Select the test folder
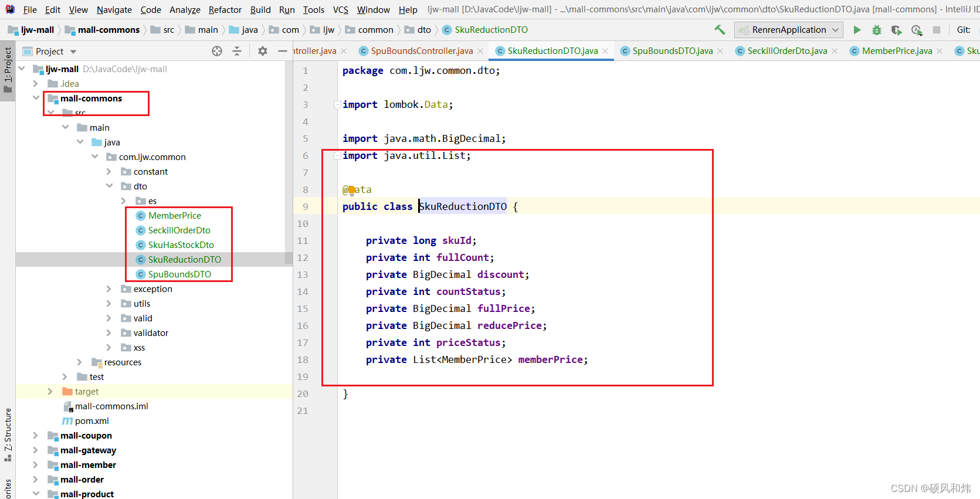The width and height of the screenshot is (980, 499). pos(97,377)
